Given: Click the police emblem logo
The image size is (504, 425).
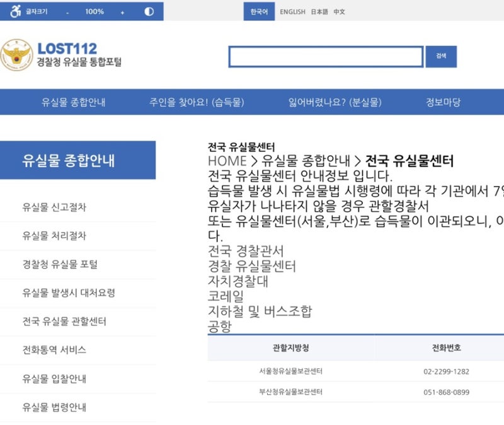Looking at the screenshot, I should point(17,55).
